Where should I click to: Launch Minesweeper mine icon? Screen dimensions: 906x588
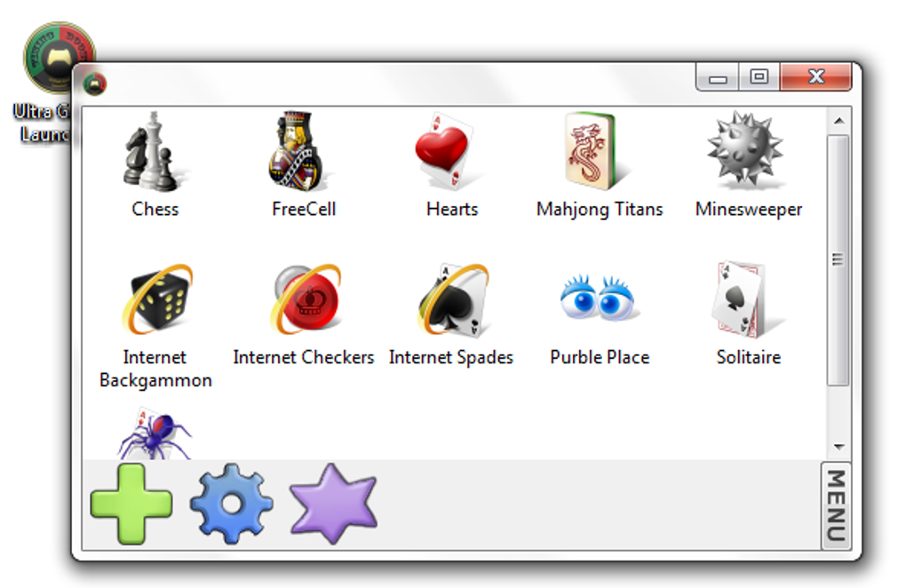click(745, 150)
